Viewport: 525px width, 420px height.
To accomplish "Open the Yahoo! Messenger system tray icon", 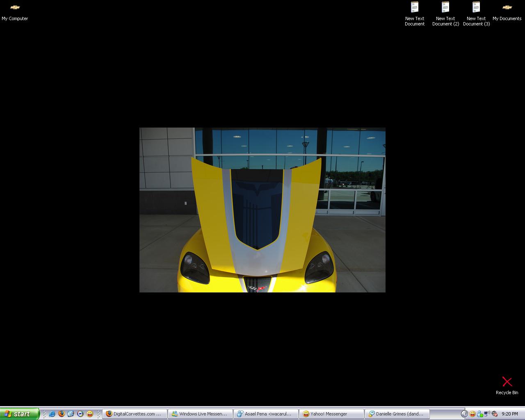I will click(472, 413).
